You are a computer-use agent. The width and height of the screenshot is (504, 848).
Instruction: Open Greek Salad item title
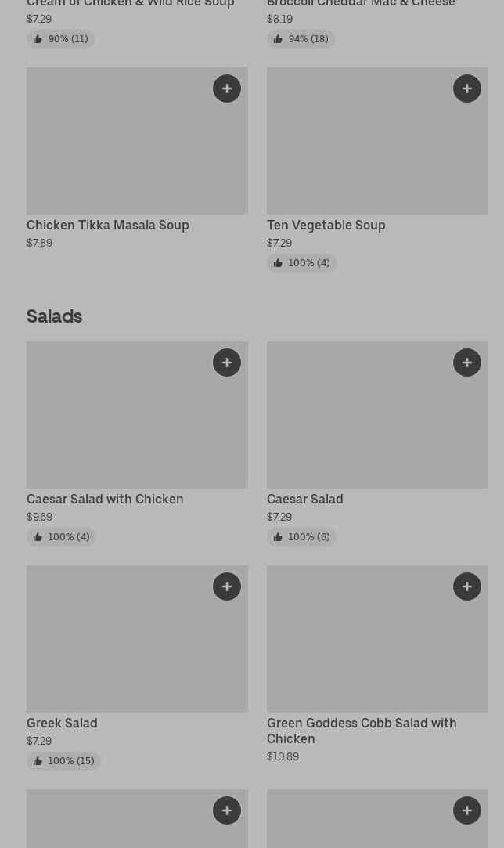point(62,724)
